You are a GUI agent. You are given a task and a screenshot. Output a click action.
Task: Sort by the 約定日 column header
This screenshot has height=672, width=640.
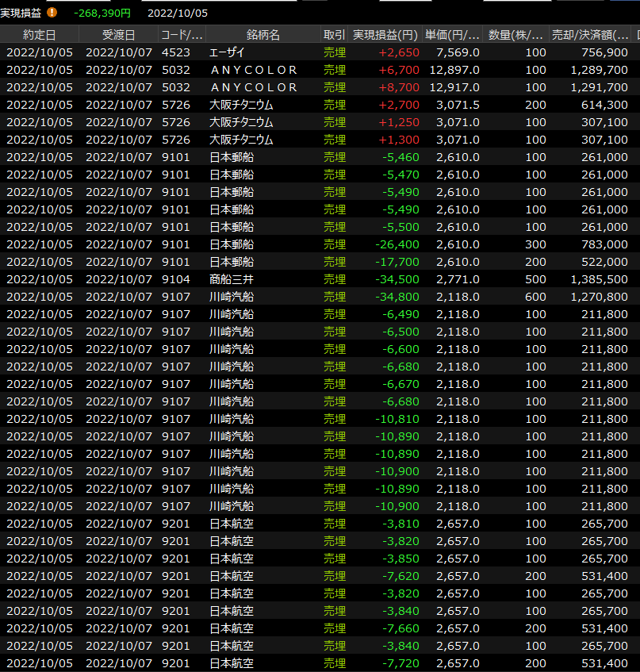[39, 35]
